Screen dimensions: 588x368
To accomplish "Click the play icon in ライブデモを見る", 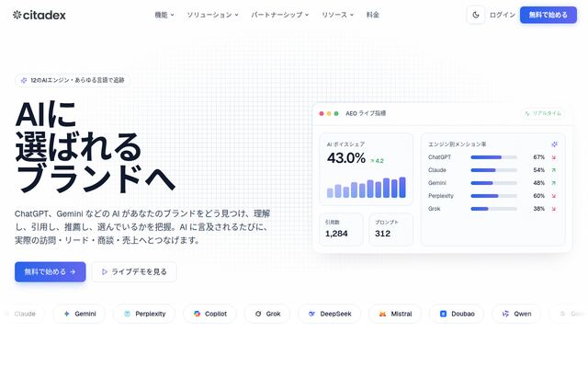I will [105, 271].
